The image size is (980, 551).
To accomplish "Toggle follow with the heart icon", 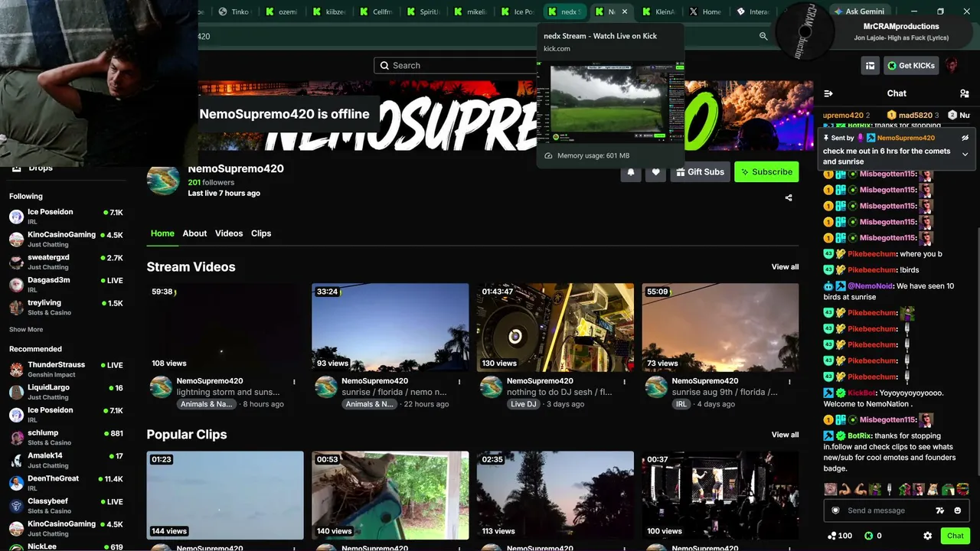I will coord(655,172).
